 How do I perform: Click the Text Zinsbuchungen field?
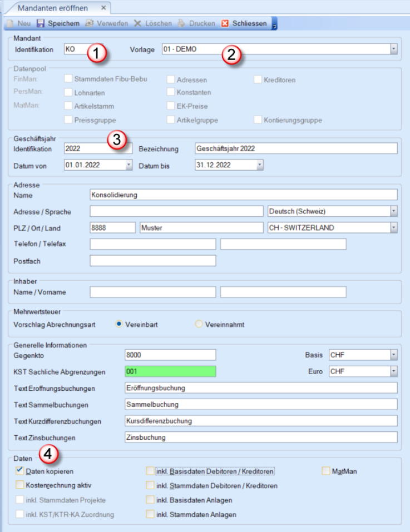[x=261, y=437]
